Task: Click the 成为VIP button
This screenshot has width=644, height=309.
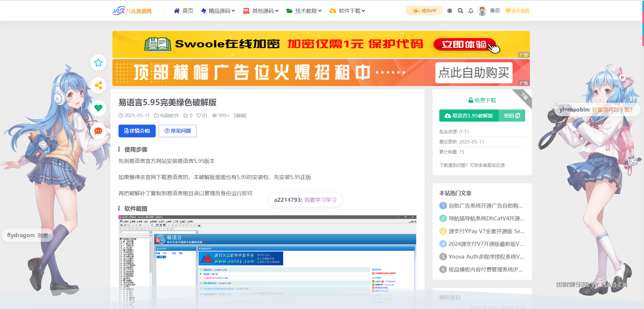Action: (x=425, y=11)
